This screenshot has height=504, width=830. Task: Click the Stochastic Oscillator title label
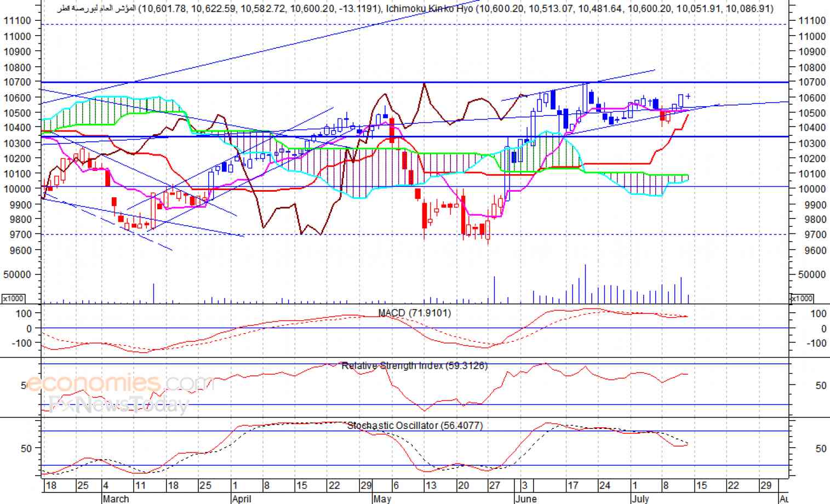click(415, 425)
